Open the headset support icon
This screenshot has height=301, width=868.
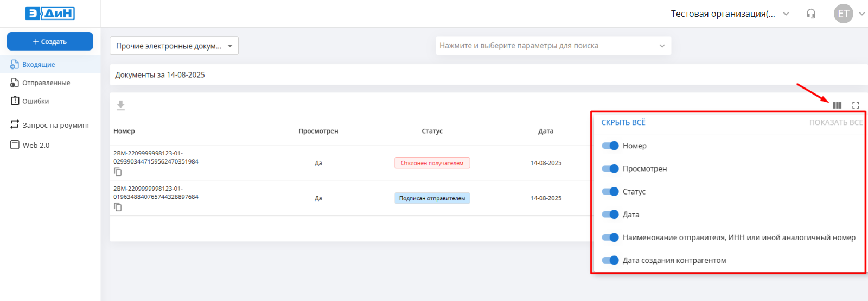(811, 14)
